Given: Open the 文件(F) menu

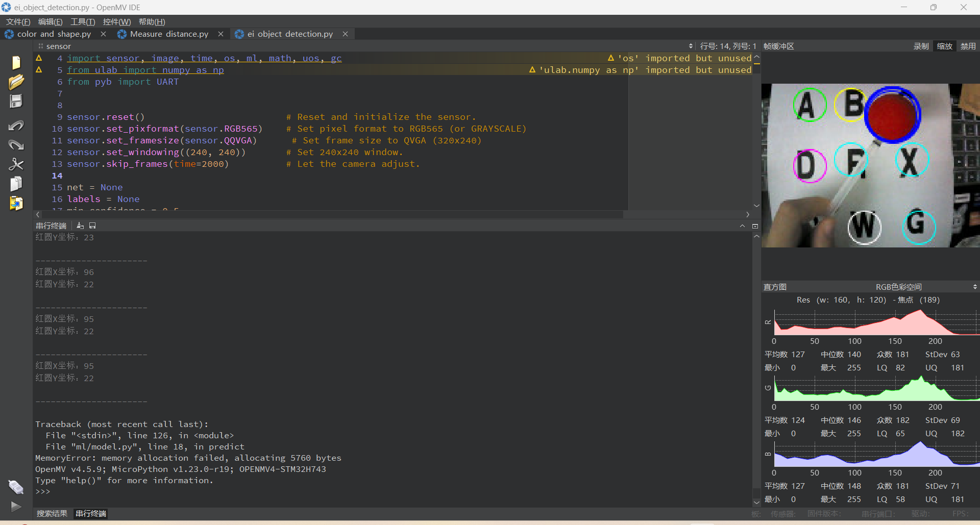Looking at the screenshot, I should [18, 21].
